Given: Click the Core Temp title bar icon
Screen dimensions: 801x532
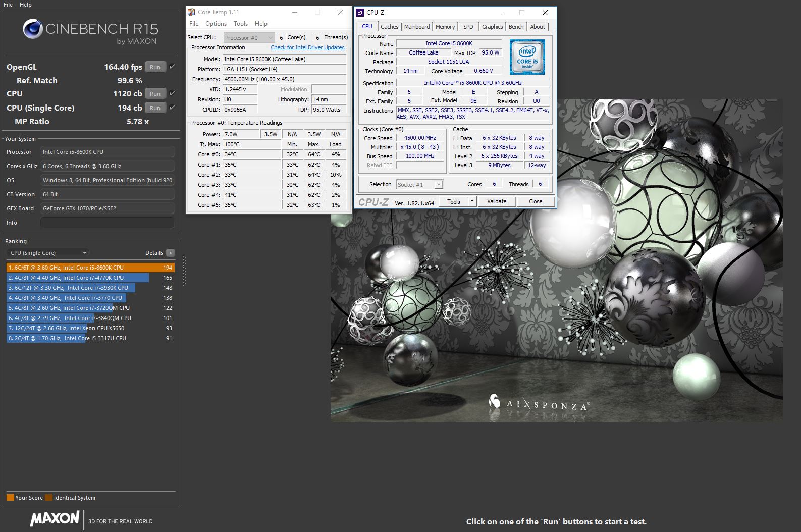Looking at the screenshot, I should (191, 12).
